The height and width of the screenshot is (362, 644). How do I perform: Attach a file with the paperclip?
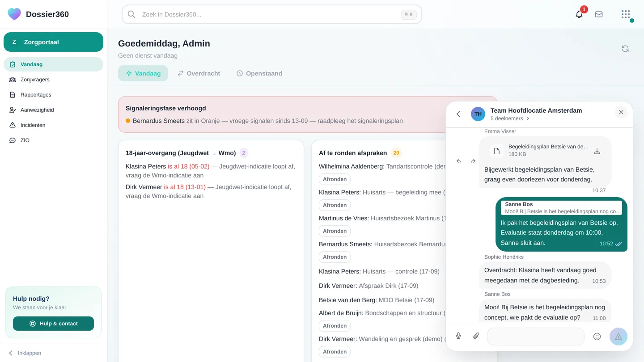point(476,336)
